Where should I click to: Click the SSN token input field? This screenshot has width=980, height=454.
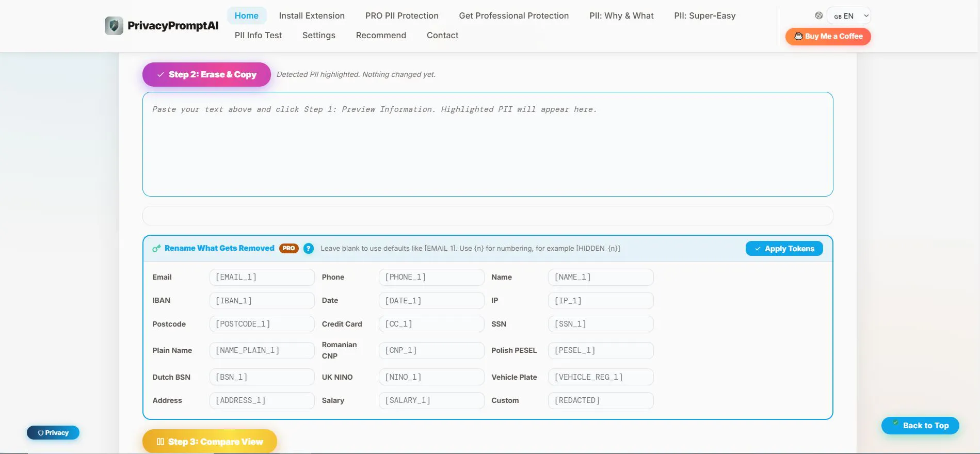(x=601, y=324)
